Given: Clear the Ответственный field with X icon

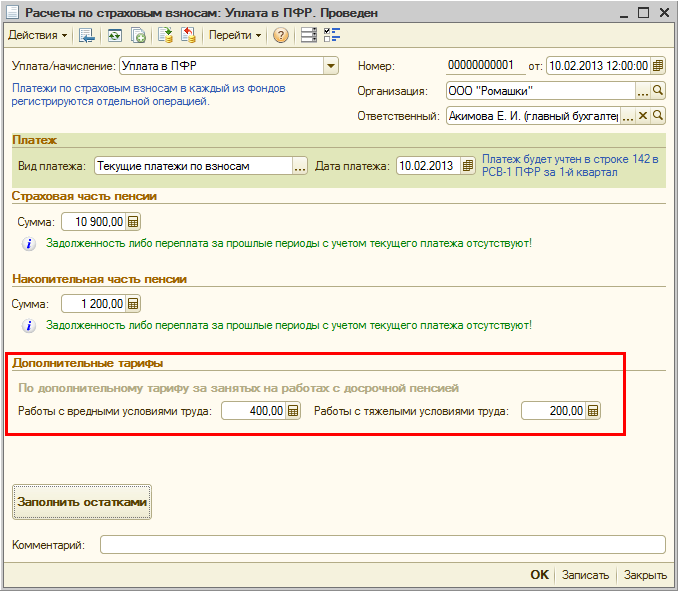Looking at the screenshot, I should click(643, 116).
